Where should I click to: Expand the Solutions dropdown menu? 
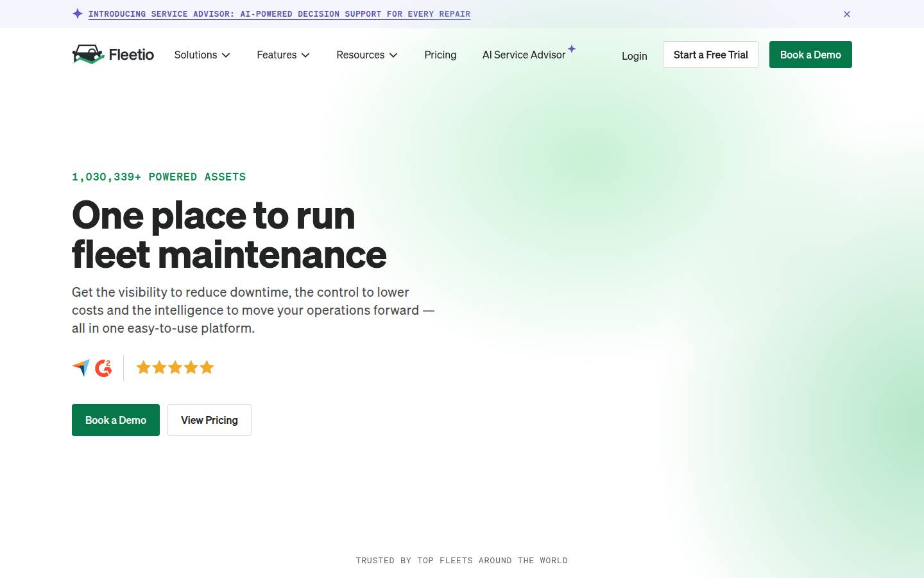202,55
